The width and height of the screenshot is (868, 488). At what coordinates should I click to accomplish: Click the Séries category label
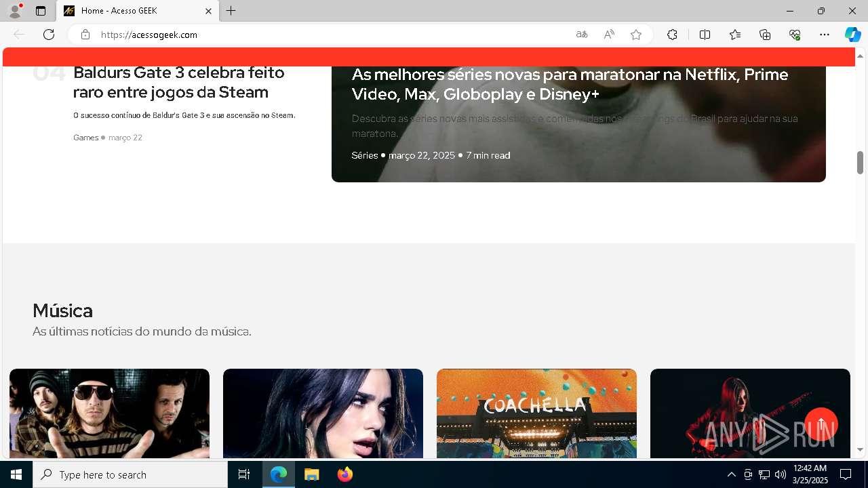(x=365, y=155)
